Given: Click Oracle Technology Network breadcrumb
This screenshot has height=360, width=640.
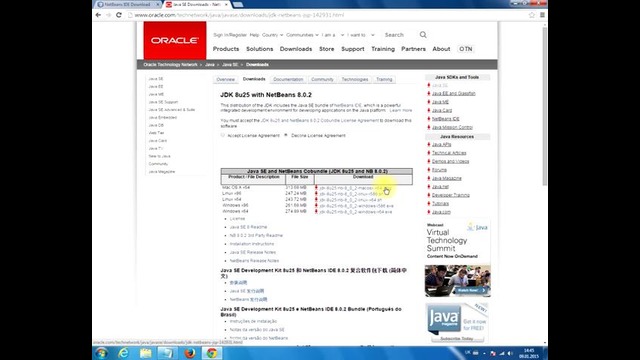Looking at the screenshot, I should point(170,64).
